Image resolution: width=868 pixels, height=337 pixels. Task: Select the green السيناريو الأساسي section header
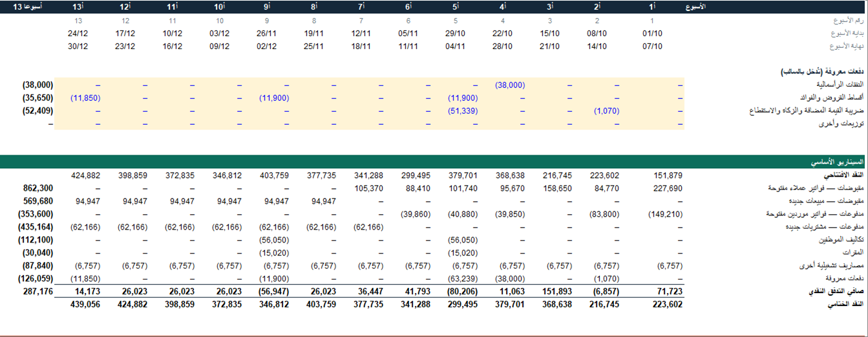pyautogui.click(x=434, y=162)
